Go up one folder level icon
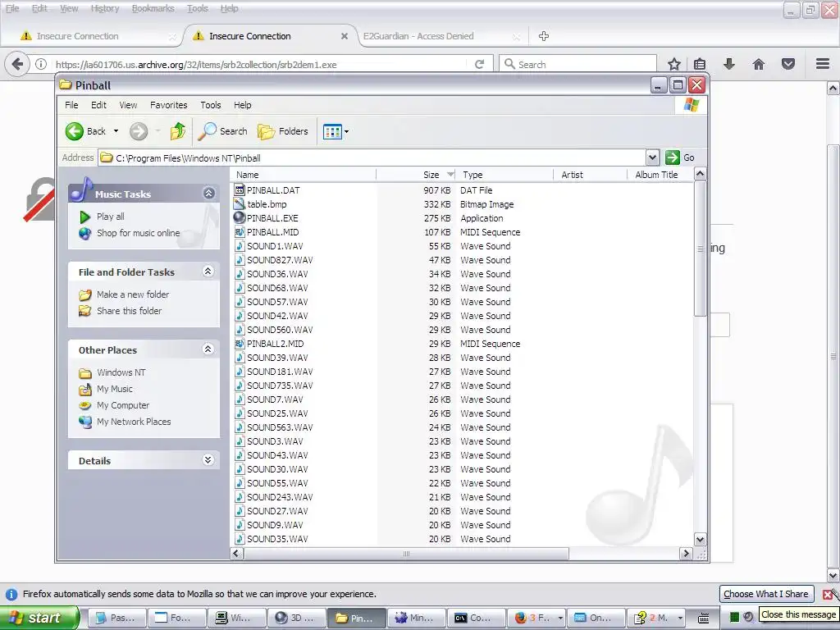The width and height of the screenshot is (840, 630). click(177, 131)
